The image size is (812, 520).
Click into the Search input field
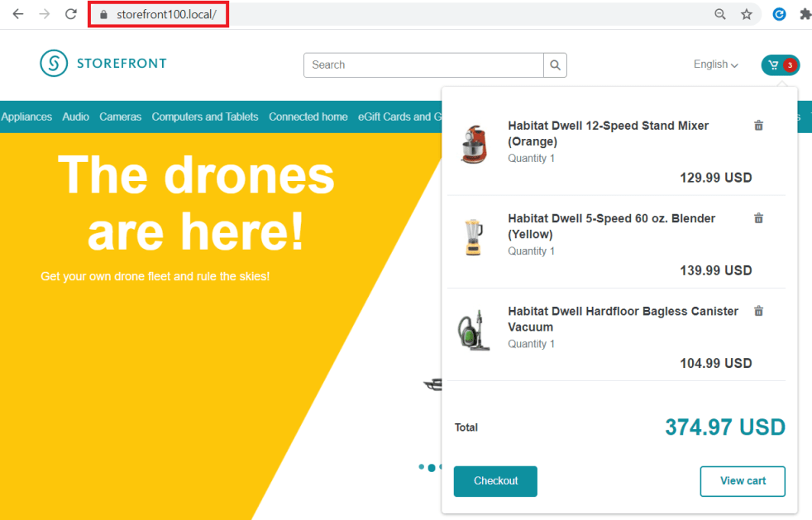tap(423, 65)
